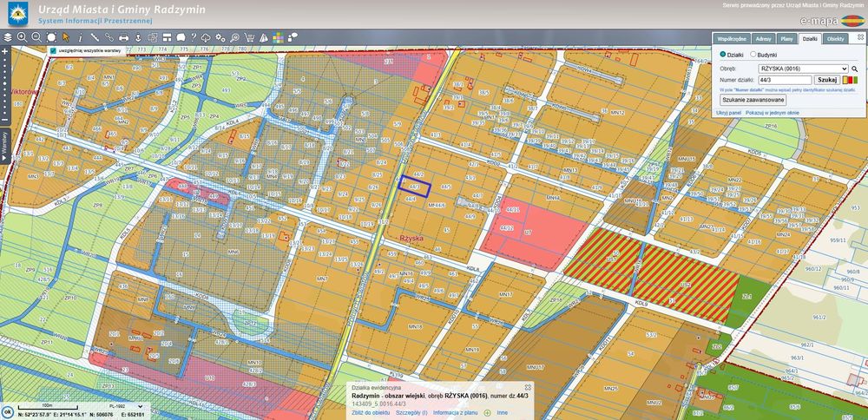
Task: Click the e-mapa logo
Action: pos(832,21)
